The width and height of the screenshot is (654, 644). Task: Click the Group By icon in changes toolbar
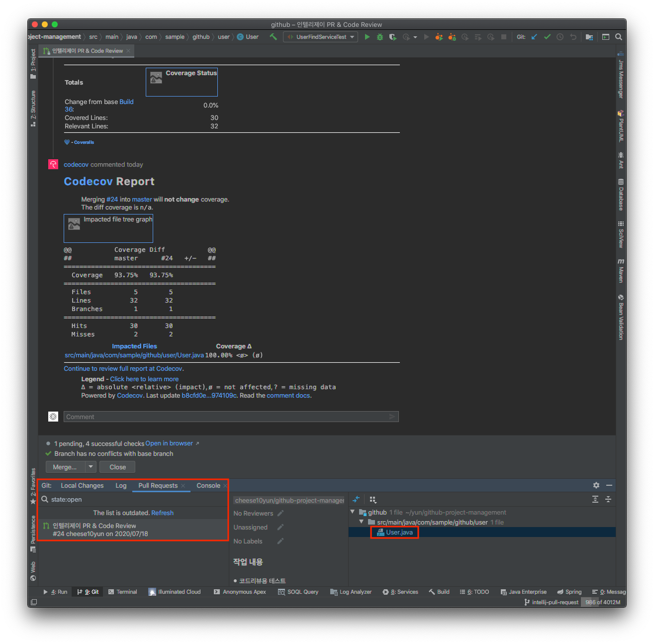373,499
